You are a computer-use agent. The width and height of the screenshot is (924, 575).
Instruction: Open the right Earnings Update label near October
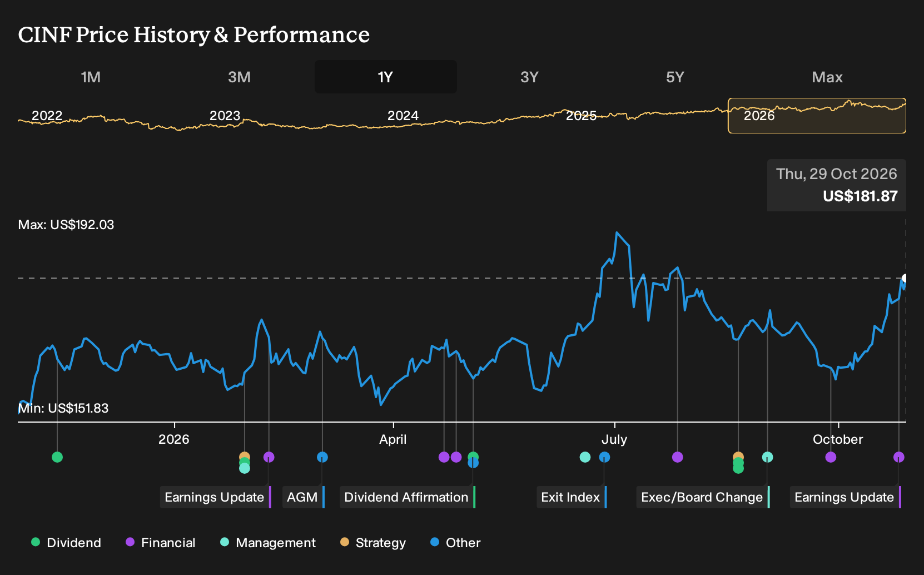[x=846, y=497]
